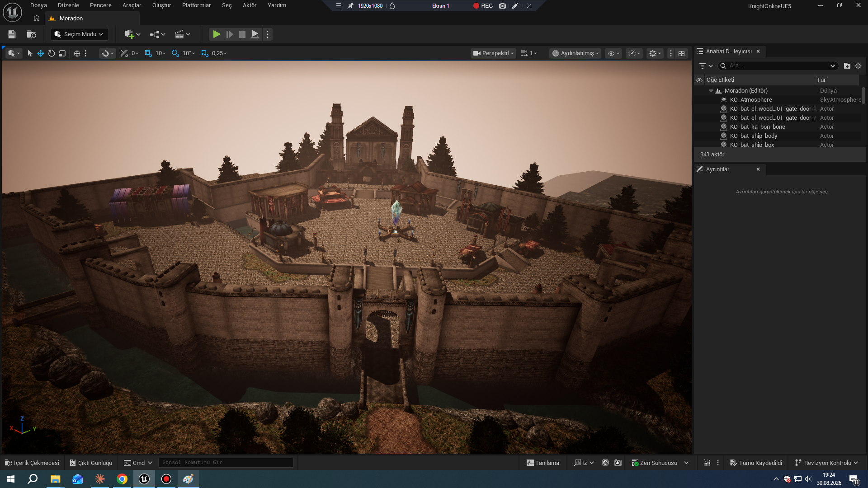Open Çıktı Günlüğü output log

[x=91, y=463]
